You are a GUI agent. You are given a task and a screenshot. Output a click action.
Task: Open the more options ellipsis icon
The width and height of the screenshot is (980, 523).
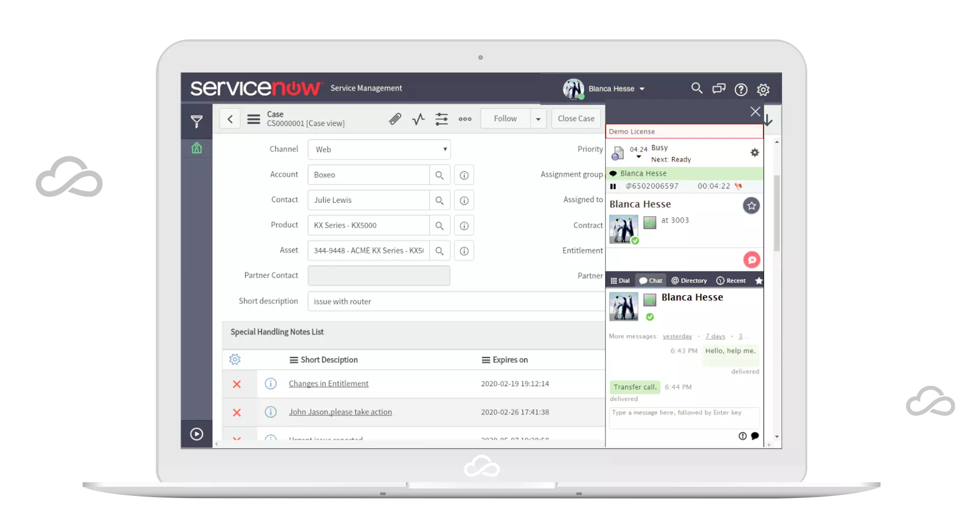point(465,119)
